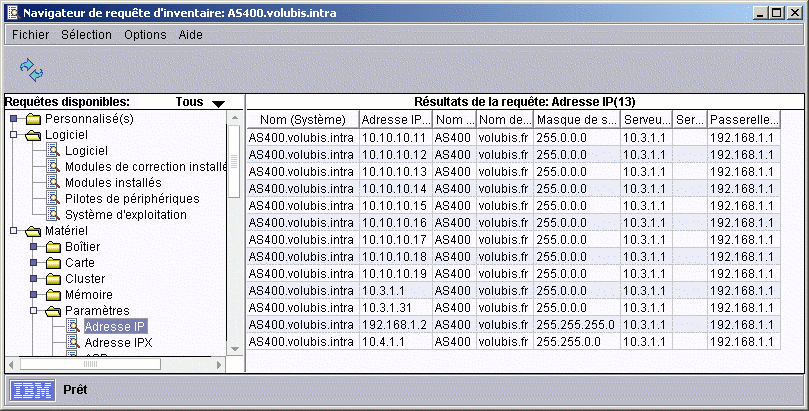The height and width of the screenshot is (411, 809).
Task: Click the Nom ... column header
Action: [455, 120]
